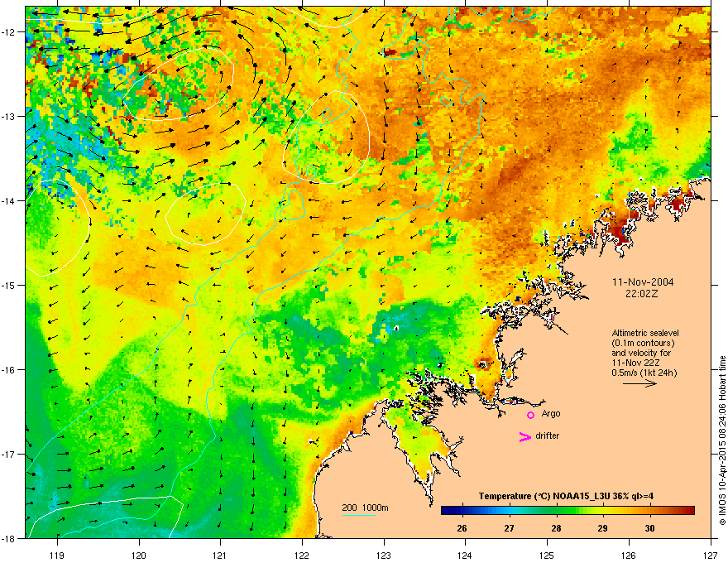The height and width of the screenshot is (563, 728).
Task: Click the latitude axis label -13
Action: tap(9, 116)
